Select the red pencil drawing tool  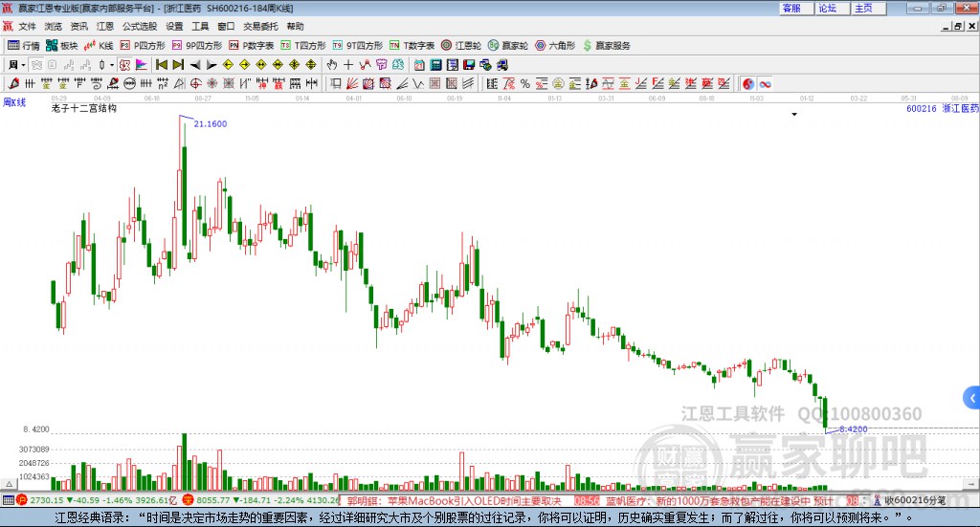pos(13,83)
